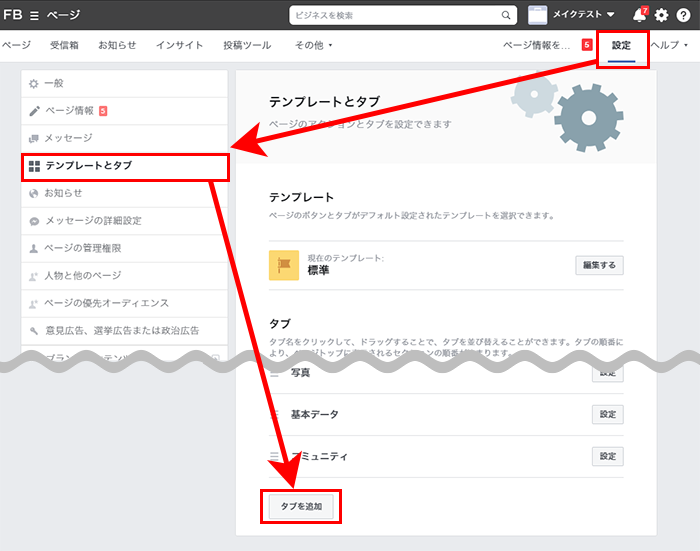Open the hamburger menu next to FB
700x551 pixels.
pyautogui.click(x=34, y=16)
